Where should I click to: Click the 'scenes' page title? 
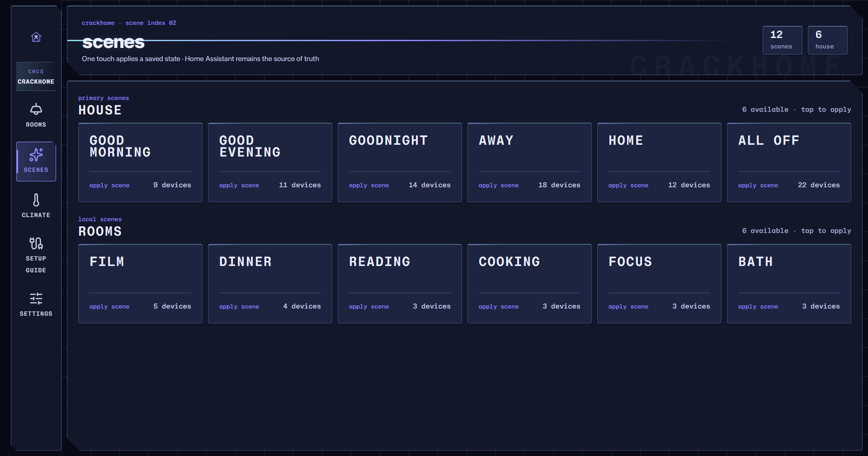(113, 42)
